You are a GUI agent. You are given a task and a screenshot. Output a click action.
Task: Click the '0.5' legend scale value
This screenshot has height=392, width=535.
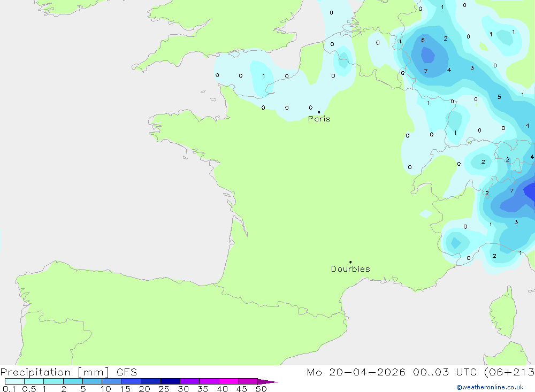click(29, 389)
